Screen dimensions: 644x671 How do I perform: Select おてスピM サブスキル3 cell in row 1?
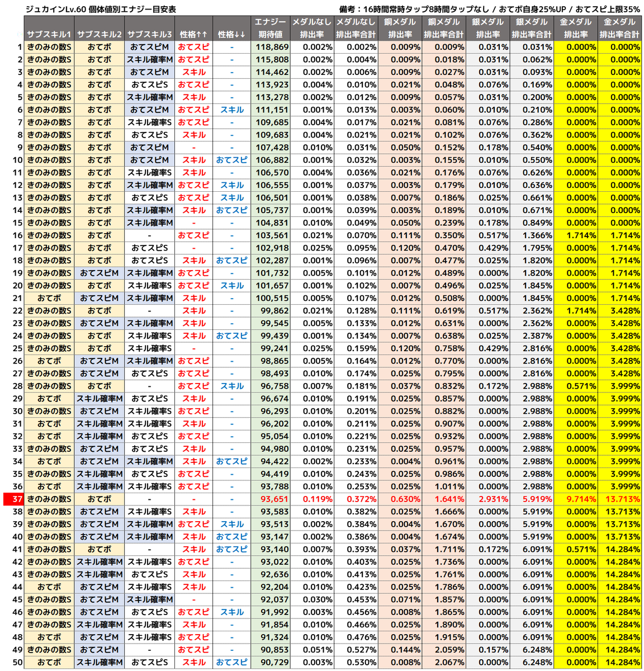(149, 47)
